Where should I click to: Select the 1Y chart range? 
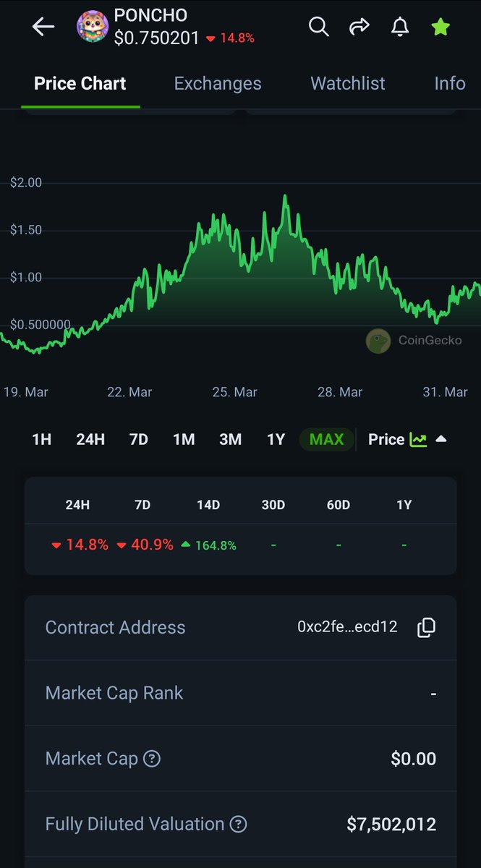coord(276,439)
